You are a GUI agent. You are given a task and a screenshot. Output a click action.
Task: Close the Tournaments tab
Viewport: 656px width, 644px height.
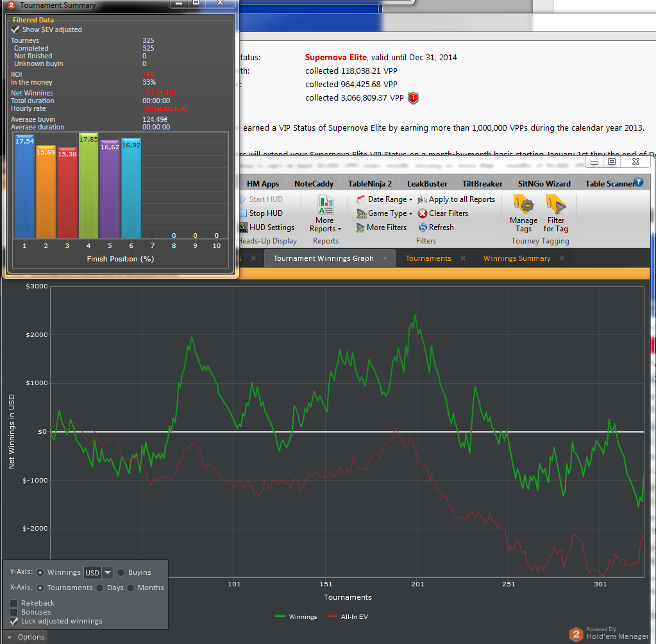point(463,258)
